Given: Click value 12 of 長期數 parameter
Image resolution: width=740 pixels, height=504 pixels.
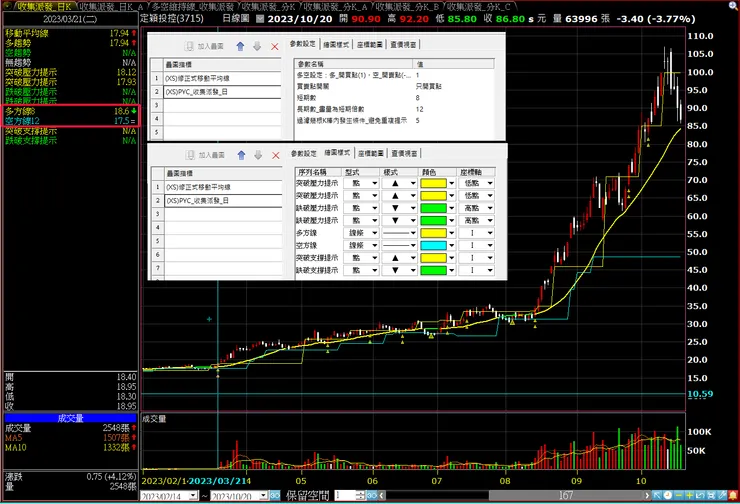Looking at the screenshot, I should 419,109.
